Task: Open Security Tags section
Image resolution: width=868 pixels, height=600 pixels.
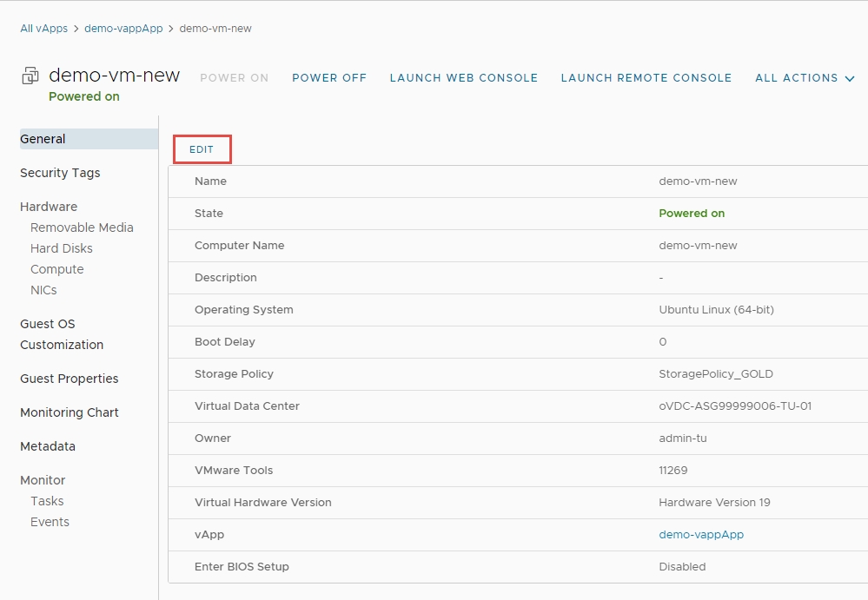Action: (60, 173)
